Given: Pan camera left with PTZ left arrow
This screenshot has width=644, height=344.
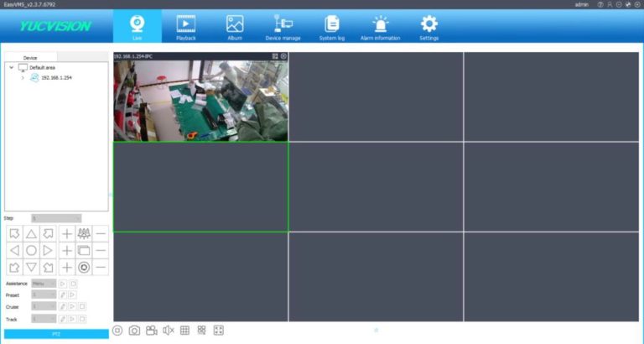Looking at the screenshot, I should pyautogui.click(x=13, y=250).
